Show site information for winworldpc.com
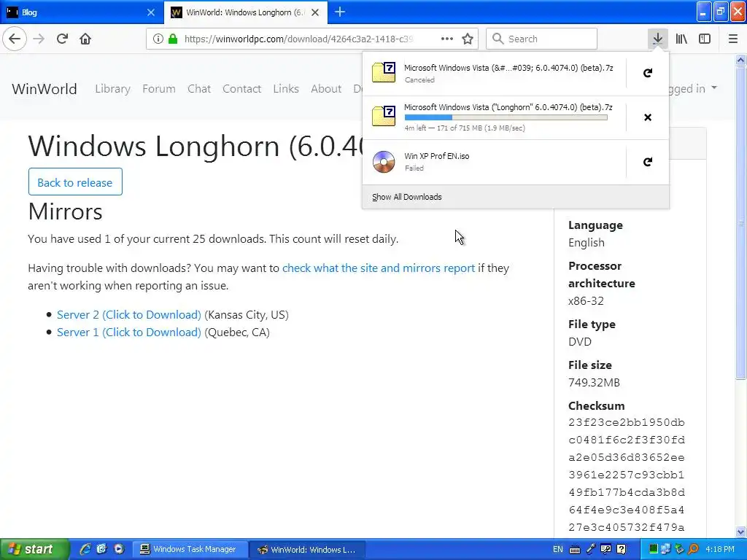This screenshot has width=747, height=560. [x=158, y=39]
